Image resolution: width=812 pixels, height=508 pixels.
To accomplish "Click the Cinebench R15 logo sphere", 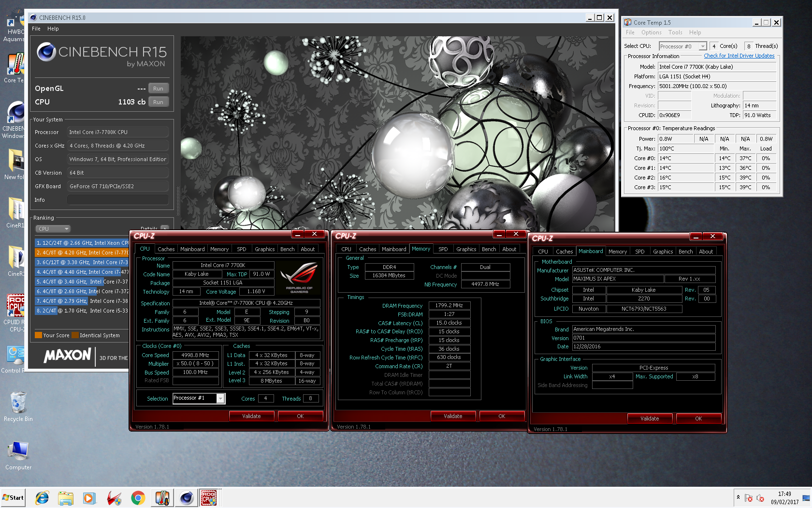I will [x=46, y=51].
